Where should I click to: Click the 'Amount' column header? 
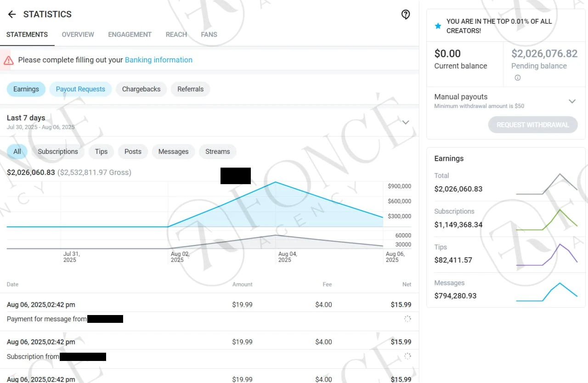point(243,284)
